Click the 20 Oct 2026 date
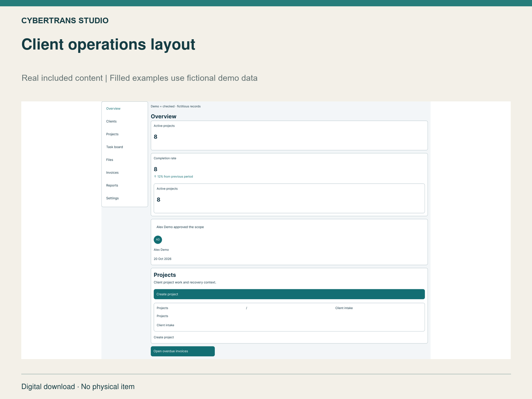The height and width of the screenshot is (399, 532). point(163,259)
